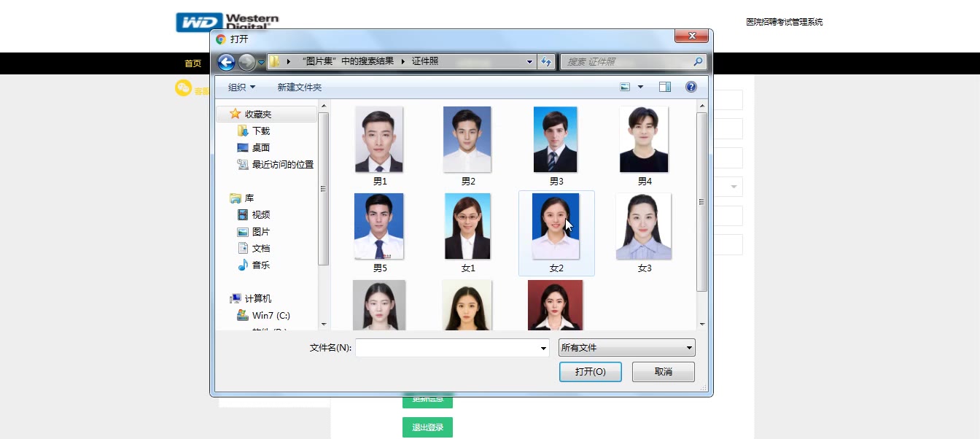The image size is (980, 439).
Task: Select photo thumbnail 女1
Action: [x=467, y=226]
